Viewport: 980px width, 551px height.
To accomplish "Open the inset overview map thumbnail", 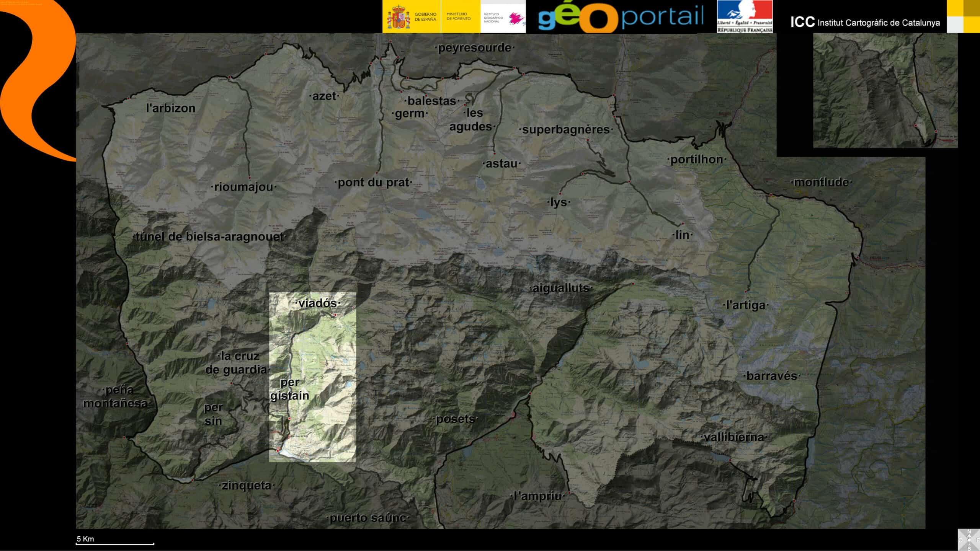I will click(885, 90).
